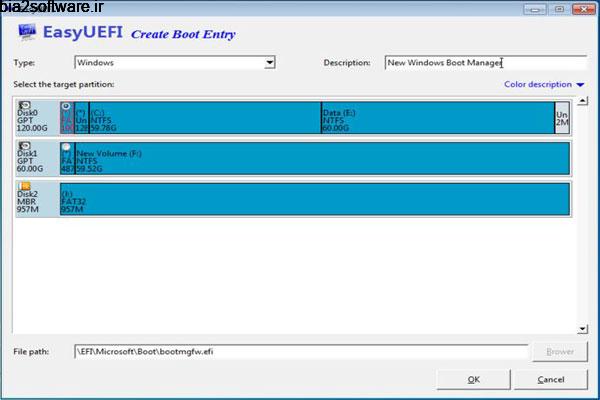Click the Disk1 GPT 60.00G label
Screen dimensions: 600x400
point(30,161)
